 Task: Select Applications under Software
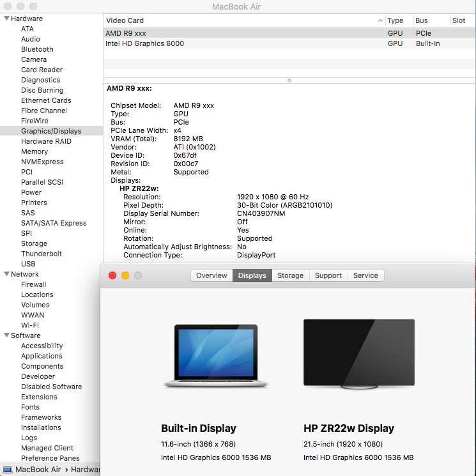coord(42,356)
